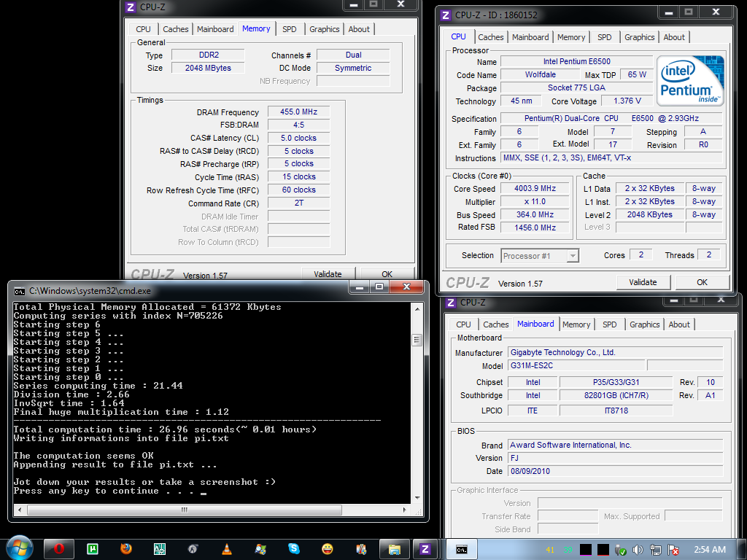Click cmd horizontal scrollbar left arrow
Image resolution: width=747 pixels, height=560 pixels.
(x=19, y=510)
